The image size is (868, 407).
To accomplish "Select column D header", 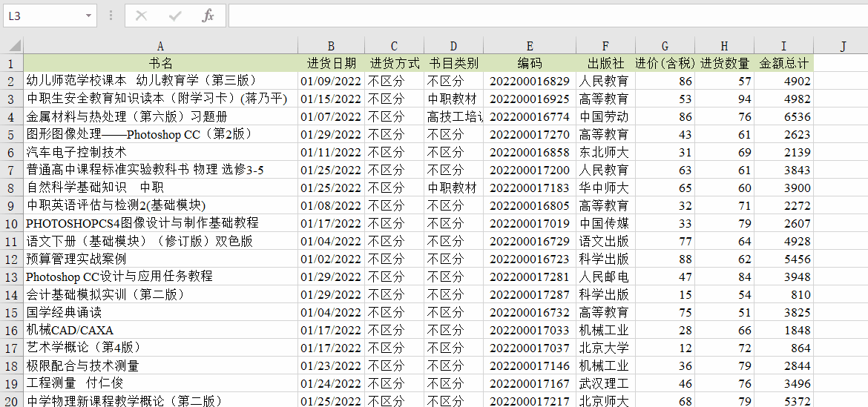I will [453, 46].
